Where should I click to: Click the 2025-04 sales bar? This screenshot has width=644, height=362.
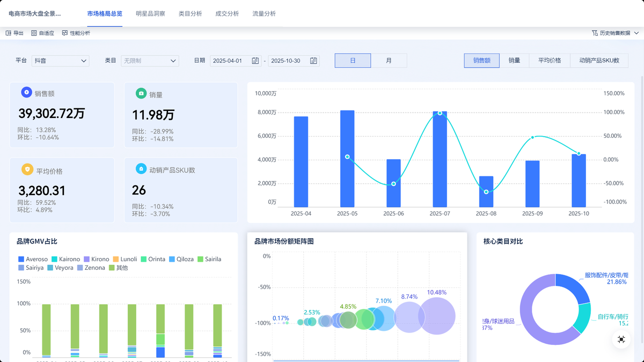301,161
